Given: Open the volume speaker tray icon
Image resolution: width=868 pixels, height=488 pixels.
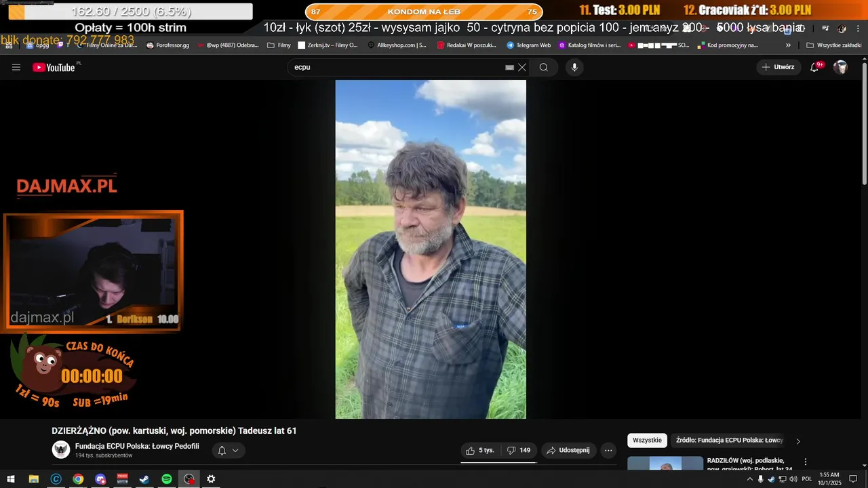Looking at the screenshot, I should point(793,479).
